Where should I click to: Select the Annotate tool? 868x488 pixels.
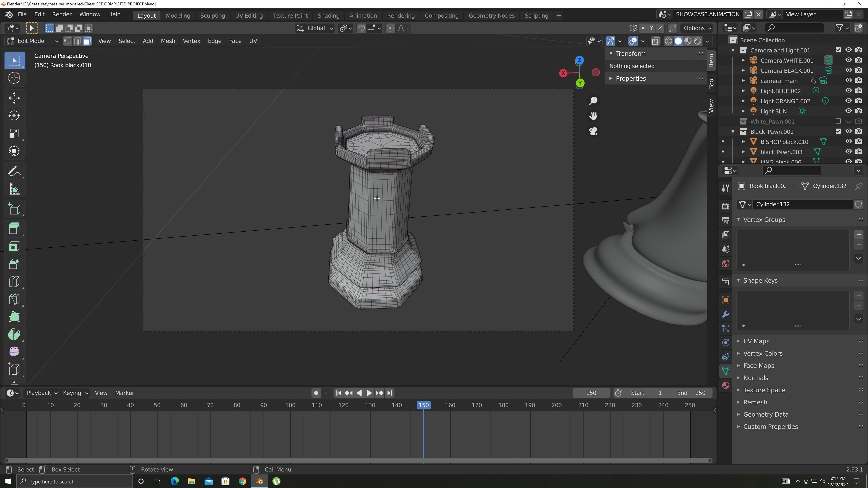[x=14, y=171]
